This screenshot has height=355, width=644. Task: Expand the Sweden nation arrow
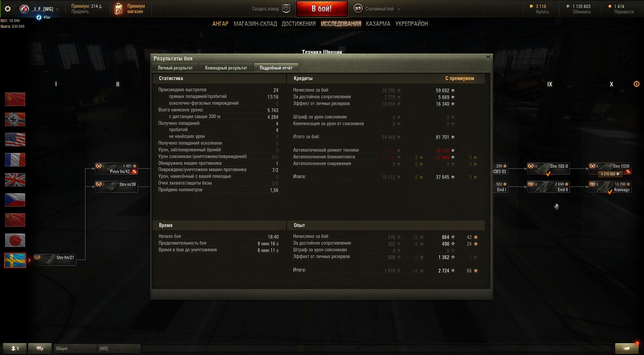click(30, 260)
